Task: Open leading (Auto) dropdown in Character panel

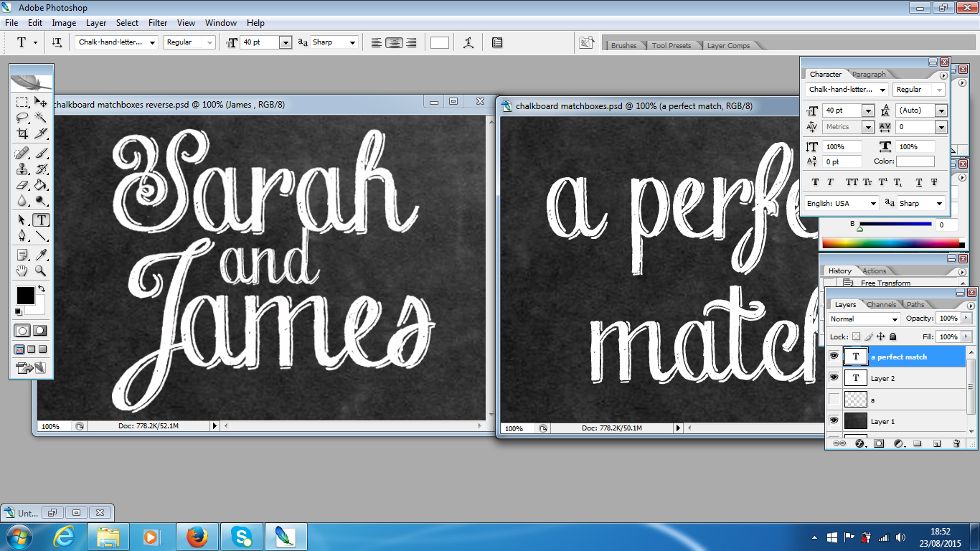Action: pos(941,110)
